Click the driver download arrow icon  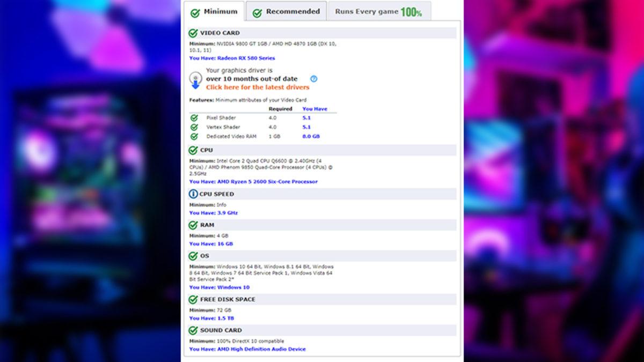195,80
